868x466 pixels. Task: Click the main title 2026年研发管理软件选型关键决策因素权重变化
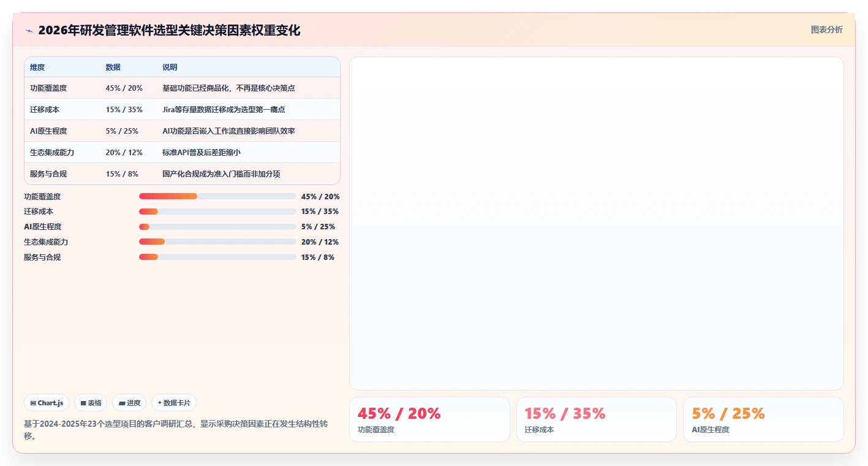click(x=169, y=31)
